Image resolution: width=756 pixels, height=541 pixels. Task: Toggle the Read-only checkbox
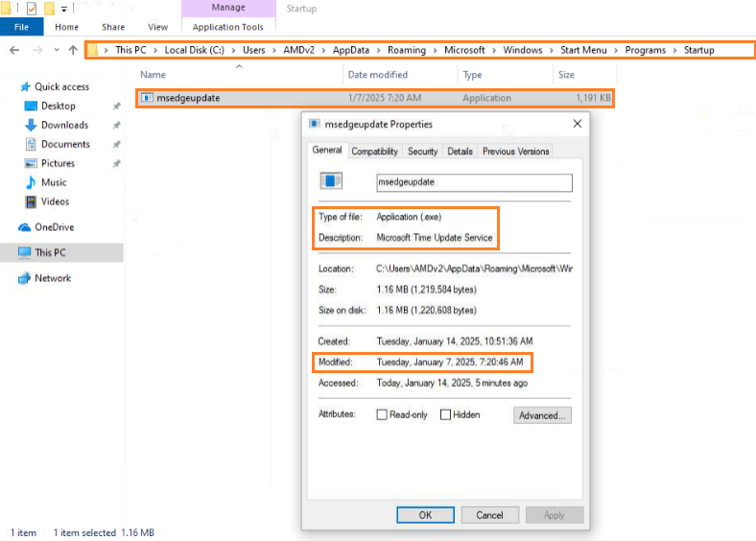(382, 414)
